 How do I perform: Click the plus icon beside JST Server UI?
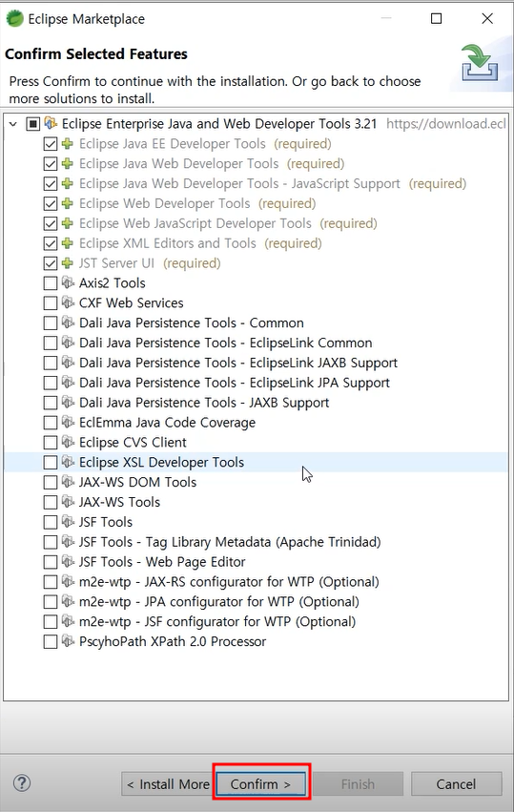point(68,263)
